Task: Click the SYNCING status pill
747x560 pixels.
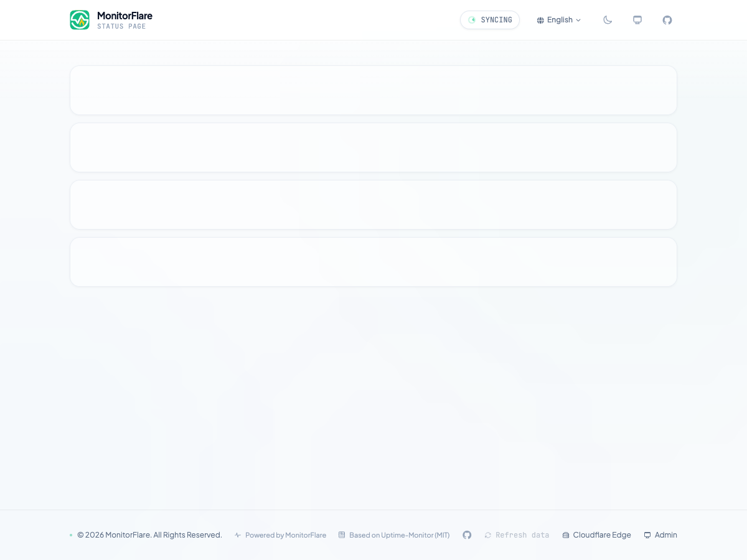Action: point(490,20)
